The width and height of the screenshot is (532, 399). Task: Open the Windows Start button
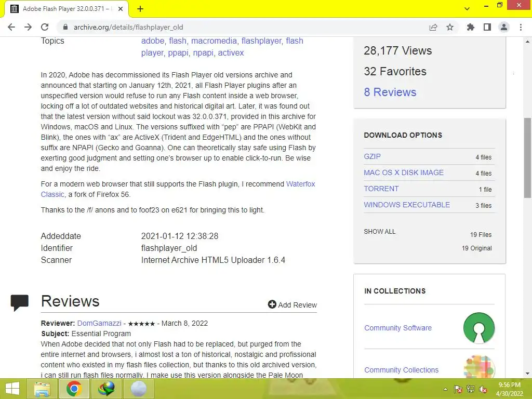(x=12, y=389)
